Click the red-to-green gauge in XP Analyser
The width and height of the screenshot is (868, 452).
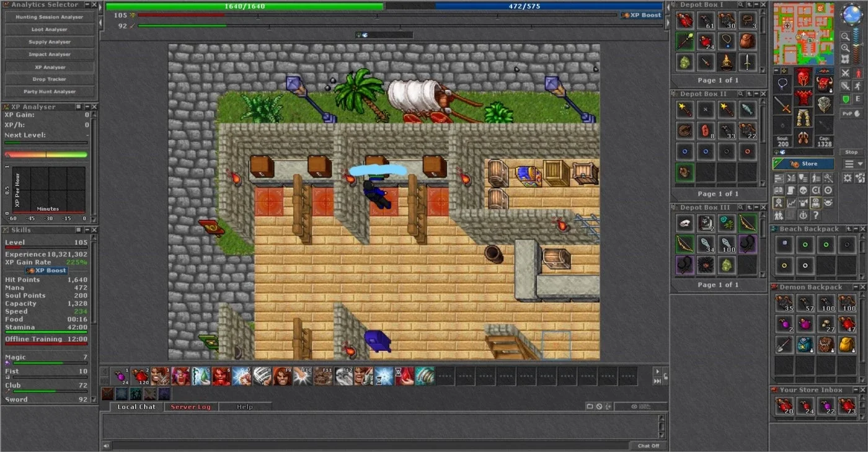pos(46,154)
